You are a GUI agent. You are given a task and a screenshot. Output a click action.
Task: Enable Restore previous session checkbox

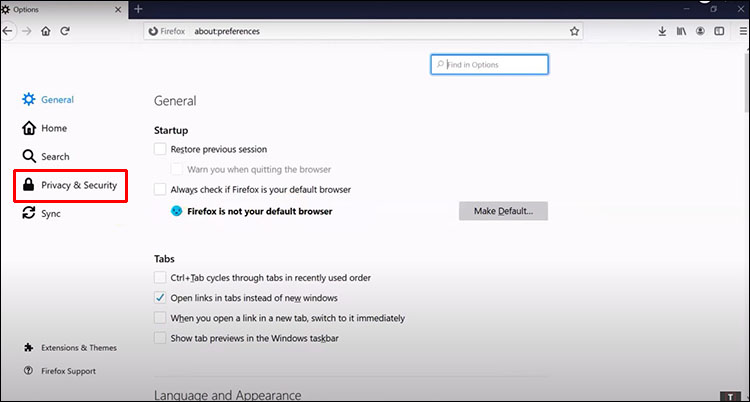click(x=160, y=149)
